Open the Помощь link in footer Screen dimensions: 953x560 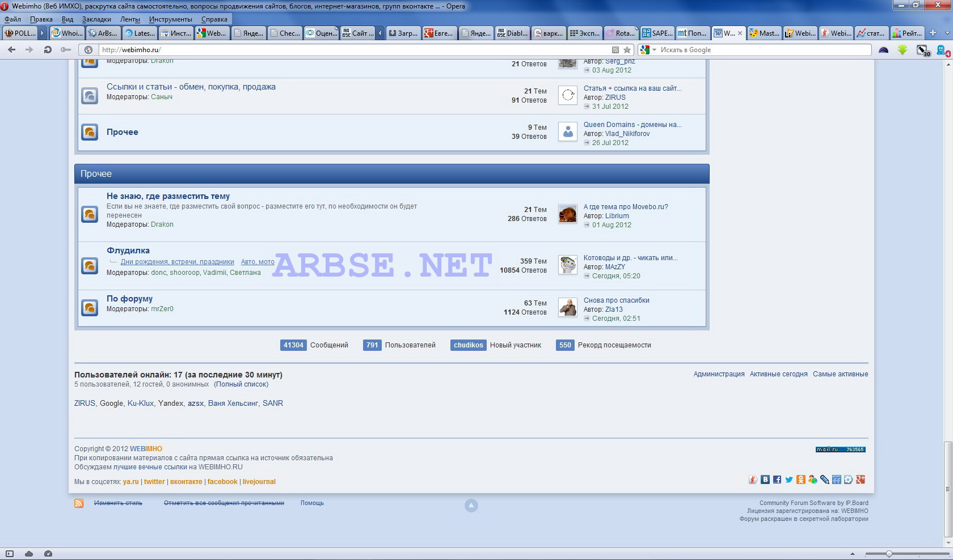(x=312, y=503)
